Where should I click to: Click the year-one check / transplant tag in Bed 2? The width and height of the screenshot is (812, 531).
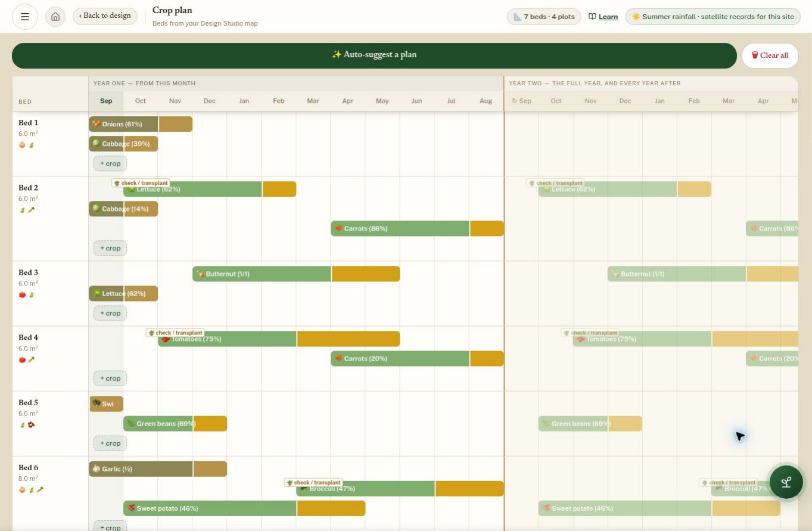click(x=141, y=183)
